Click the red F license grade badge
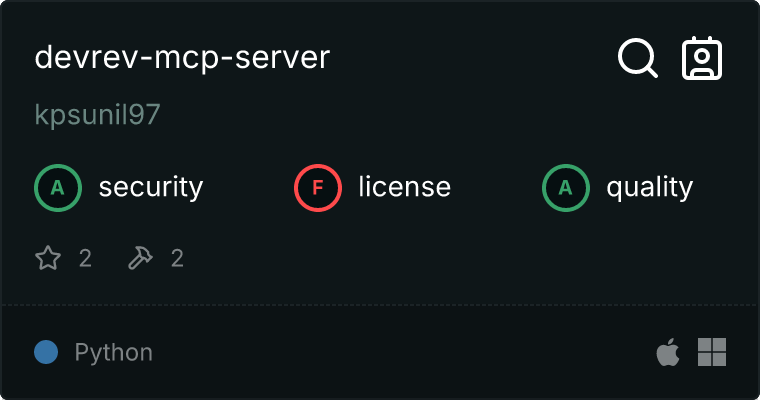The image size is (760, 400). [x=317, y=187]
